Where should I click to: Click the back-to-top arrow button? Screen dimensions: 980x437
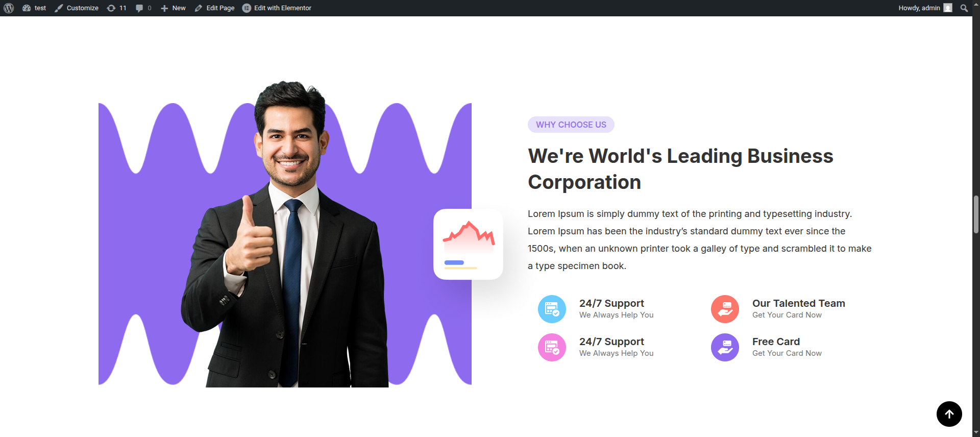coord(949,414)
